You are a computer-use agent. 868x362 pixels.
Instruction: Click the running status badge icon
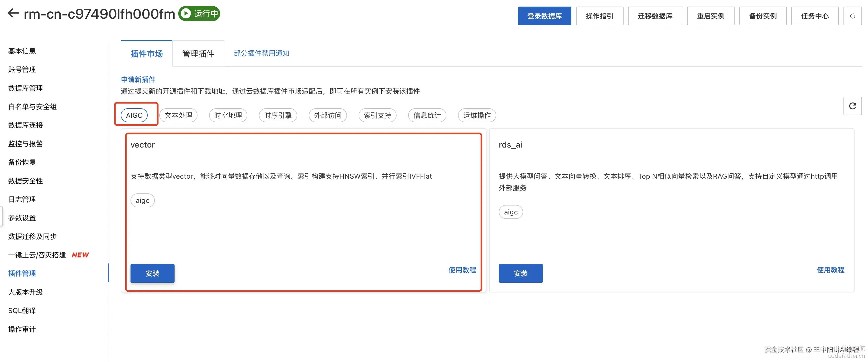[185, 13]
